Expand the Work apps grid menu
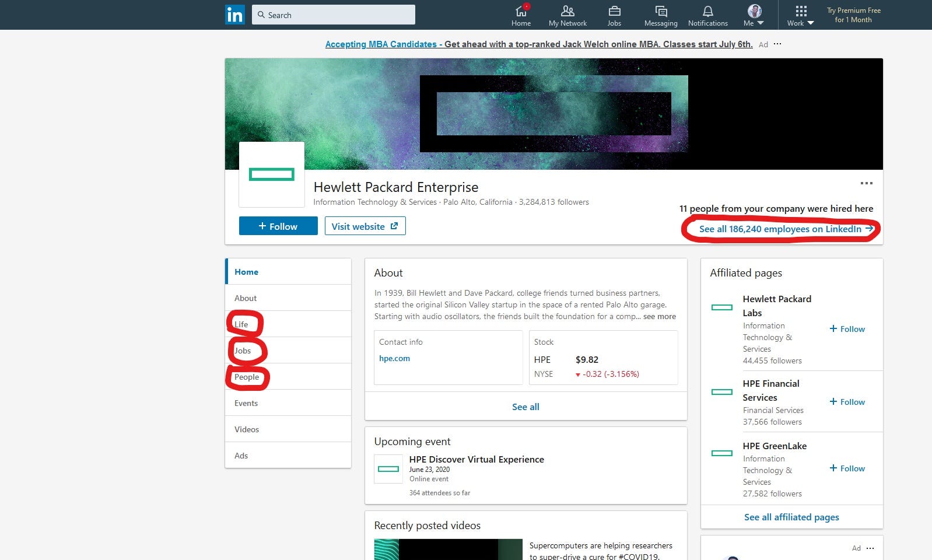This screenshot has width=932, height=560. tap(800, 16)
